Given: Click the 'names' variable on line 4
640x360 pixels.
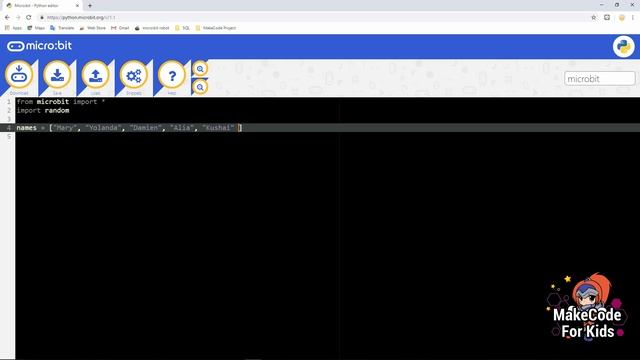Looking at the screenshot, I should coord(27,128).
